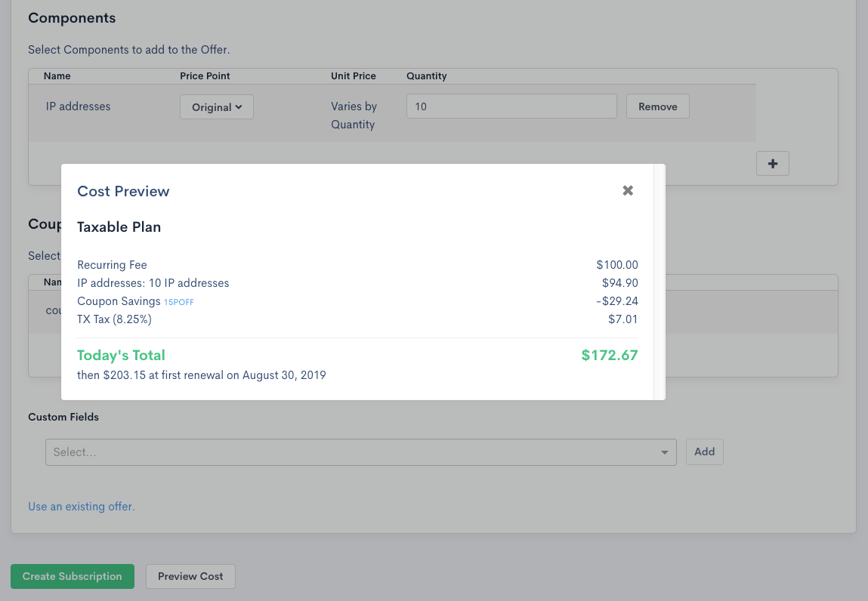Click the Taxable Plan heading

click(x=119, y=227)
